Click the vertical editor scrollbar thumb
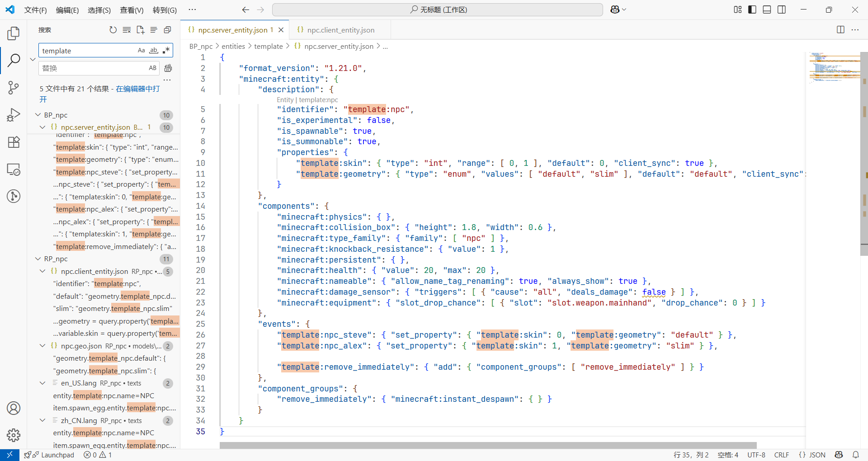 coord(864,154)
